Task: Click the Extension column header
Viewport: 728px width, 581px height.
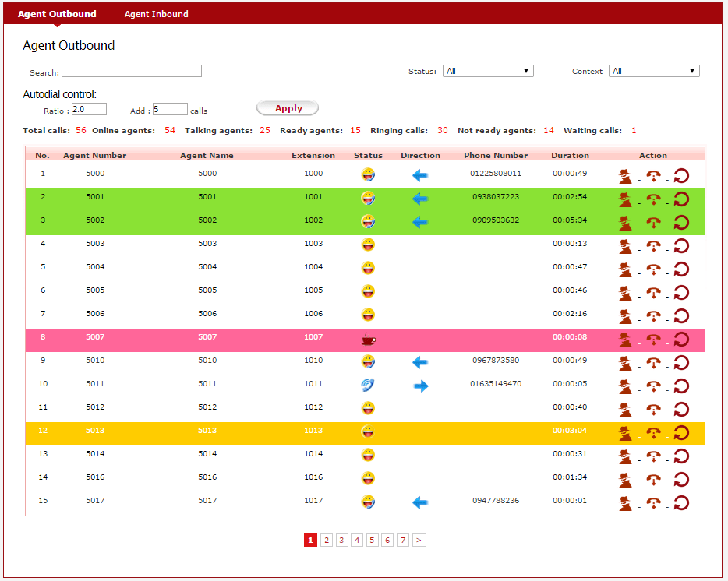Action: (x=313, y=156)
